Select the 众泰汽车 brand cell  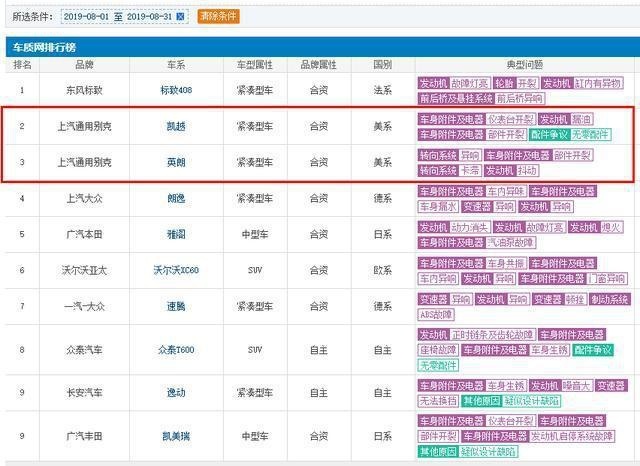(84, 350)
